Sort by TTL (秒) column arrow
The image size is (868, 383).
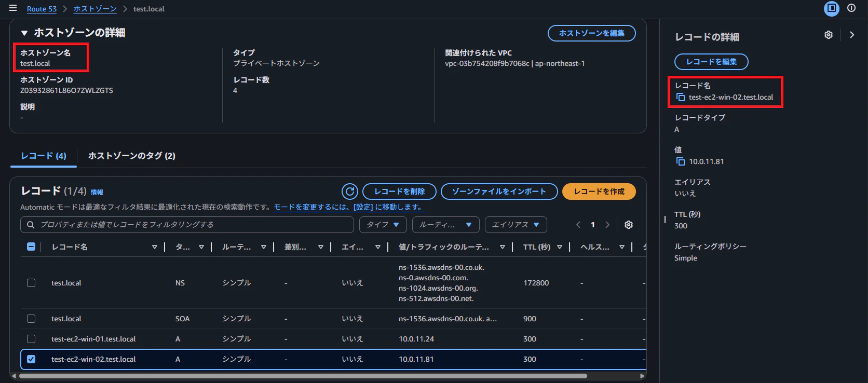click(560, 247)
